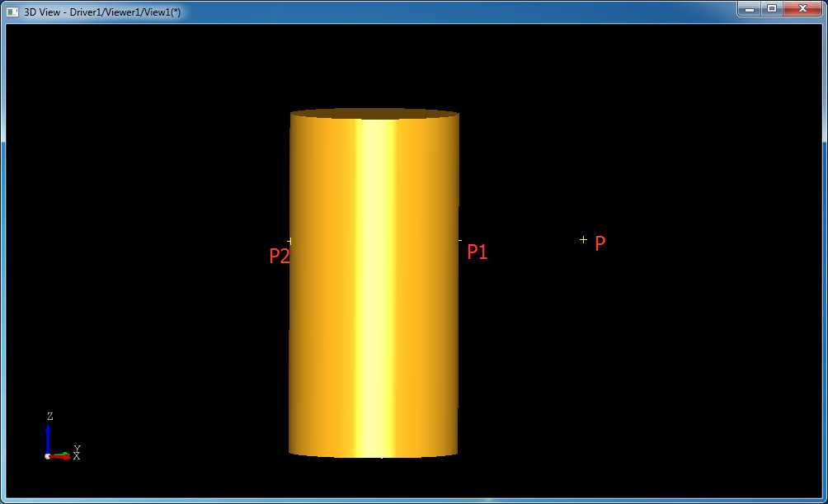
Task: Minimize the 3D View window
Action: [750, 9]
